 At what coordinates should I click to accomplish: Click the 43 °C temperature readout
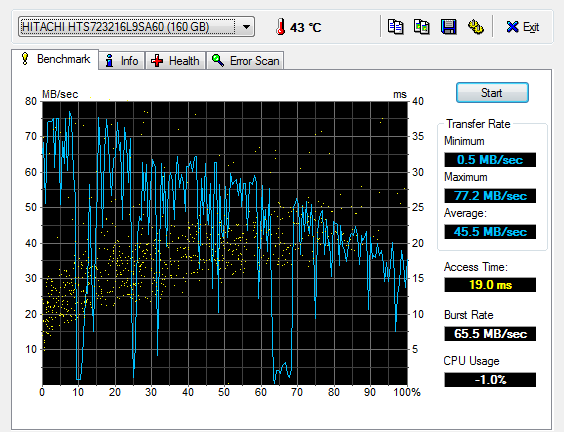[305, 27]
